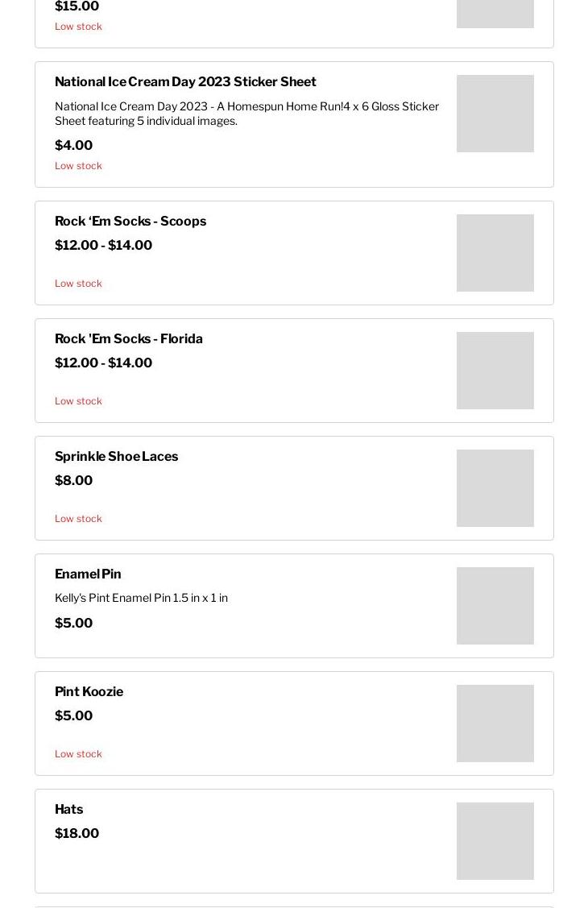The width and height of the screenshot is (588, 908).
Task: Click the Sprinkle Shoe Laces thumbnail
Action: [495, 488]
